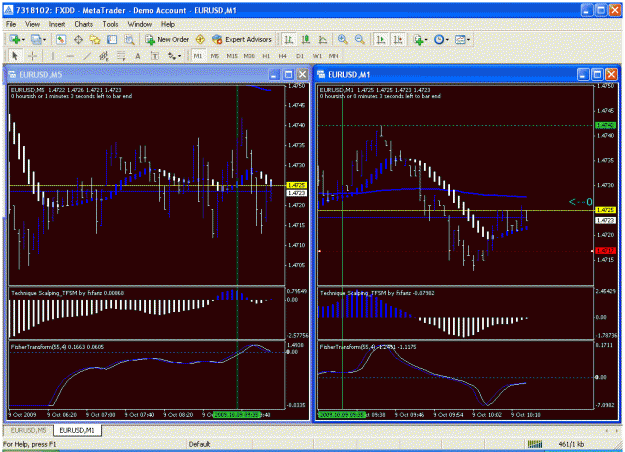Open the Window menu
The image size is (625, 452).
(x=140, y=24)
